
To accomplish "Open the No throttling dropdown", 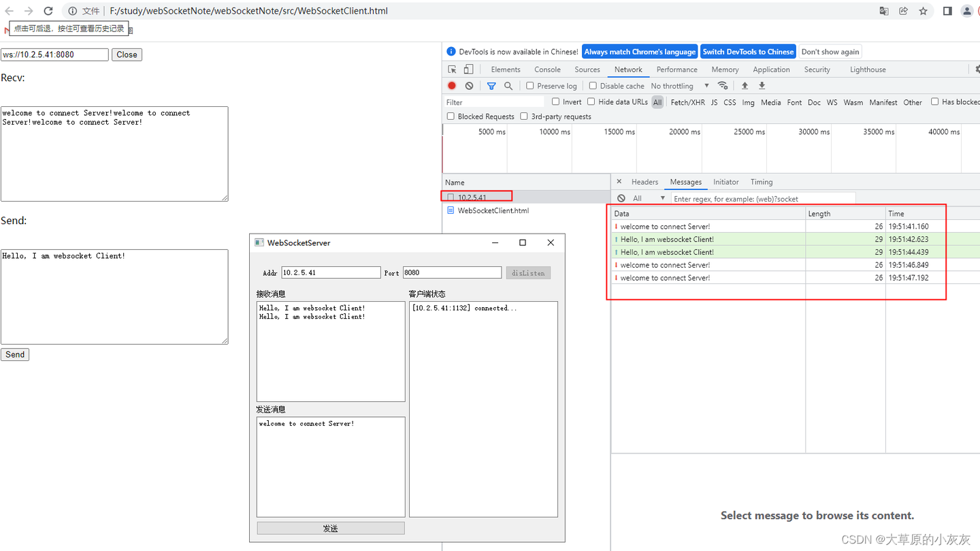I will click(x=680, y=86).
